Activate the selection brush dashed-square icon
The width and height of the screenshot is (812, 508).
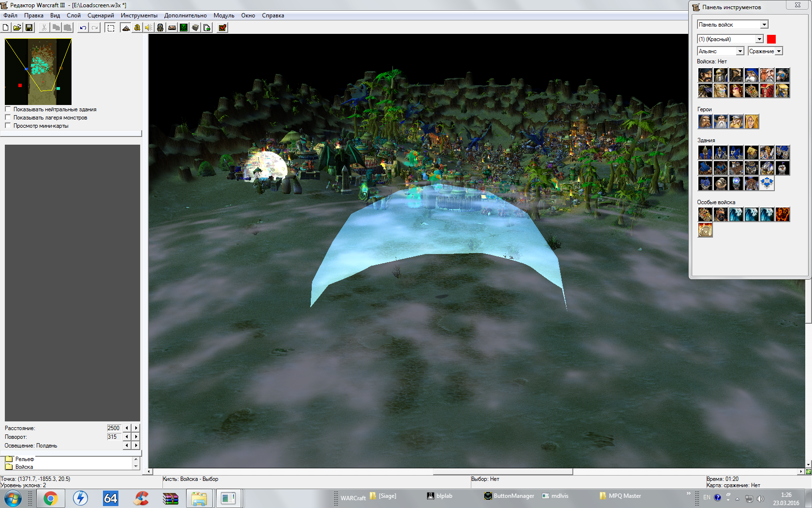coord(111,28)
